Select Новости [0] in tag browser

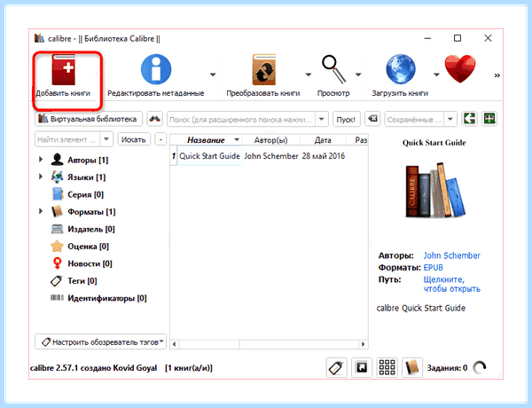click(x=90, y=263)
